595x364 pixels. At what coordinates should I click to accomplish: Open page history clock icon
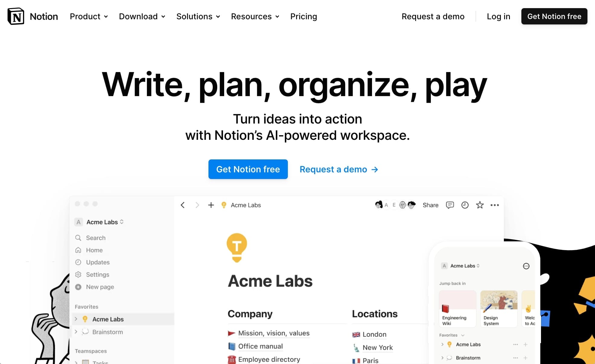tap(465, 205)
